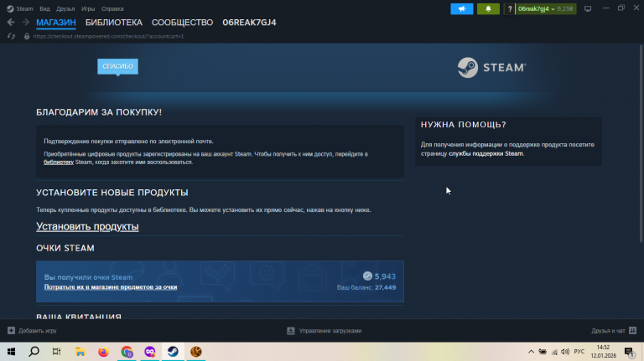Screen dimensions: 644x361
Task: Show hidden system tray icons
Action: [x=531, y=352]
